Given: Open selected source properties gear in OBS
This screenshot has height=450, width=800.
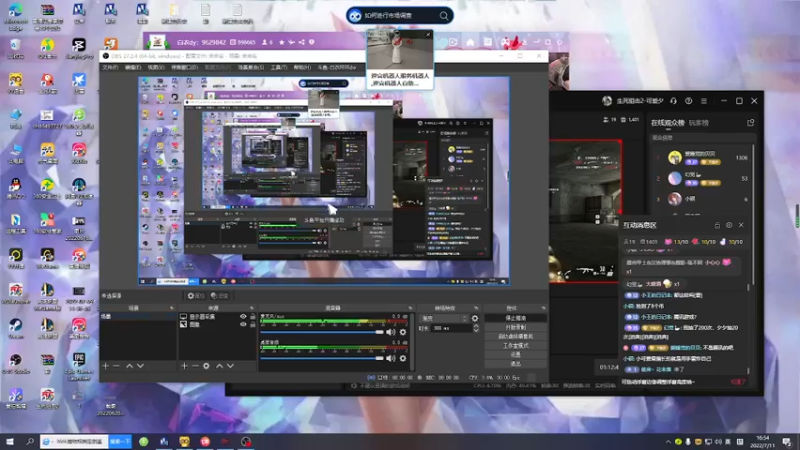Looking at the screenshot, I should (x=206, y=366).
